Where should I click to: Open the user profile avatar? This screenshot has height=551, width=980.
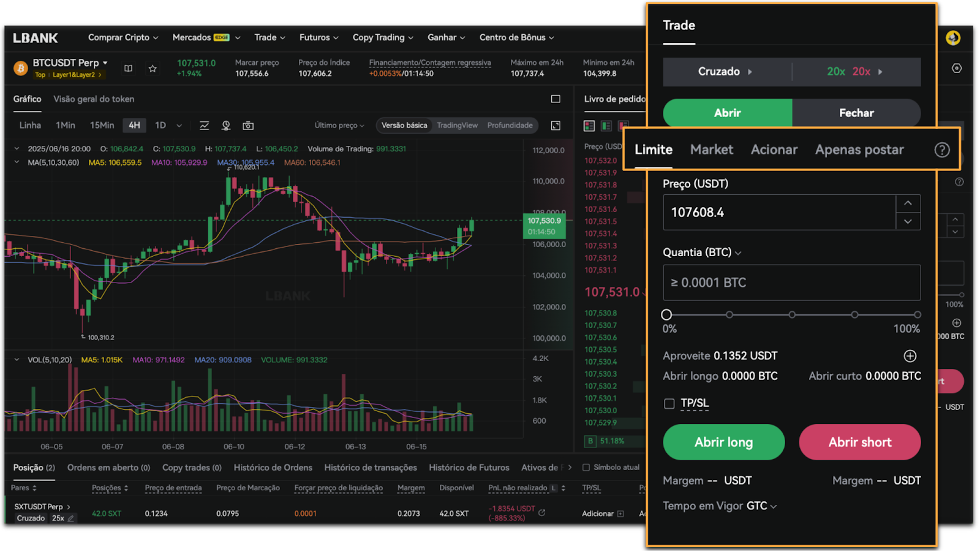pos(952,38)
